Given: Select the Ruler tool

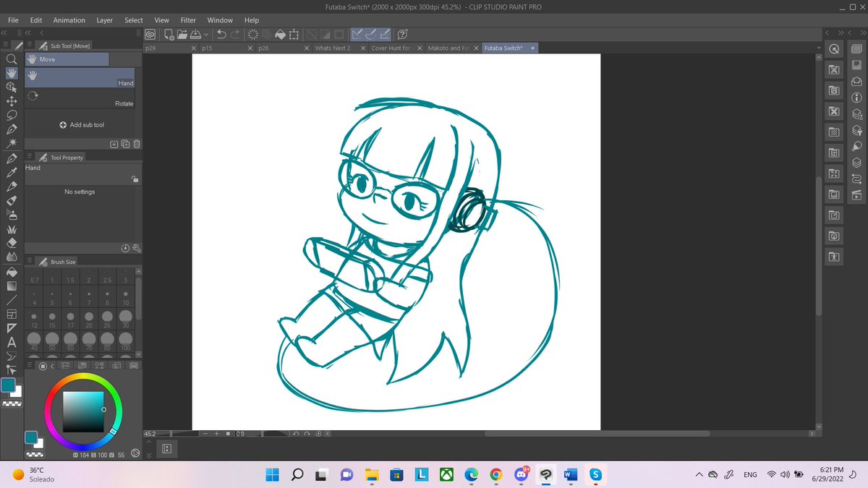Looking at the screenshot, I should click(12, 328).
